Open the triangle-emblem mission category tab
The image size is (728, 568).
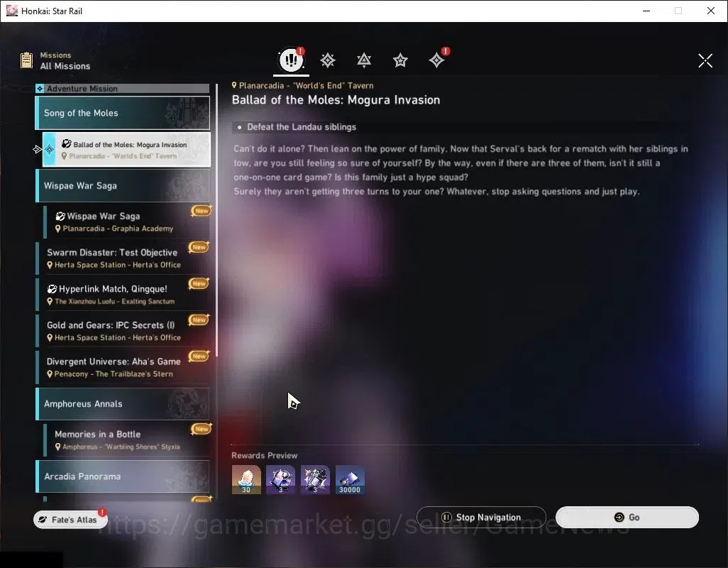coord(364,60)
